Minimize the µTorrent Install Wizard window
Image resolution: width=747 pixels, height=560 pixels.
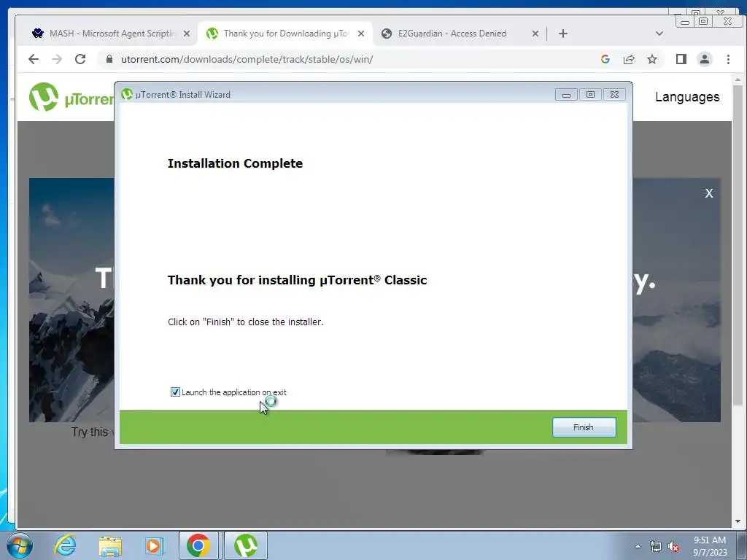click(x=566, y=95)
